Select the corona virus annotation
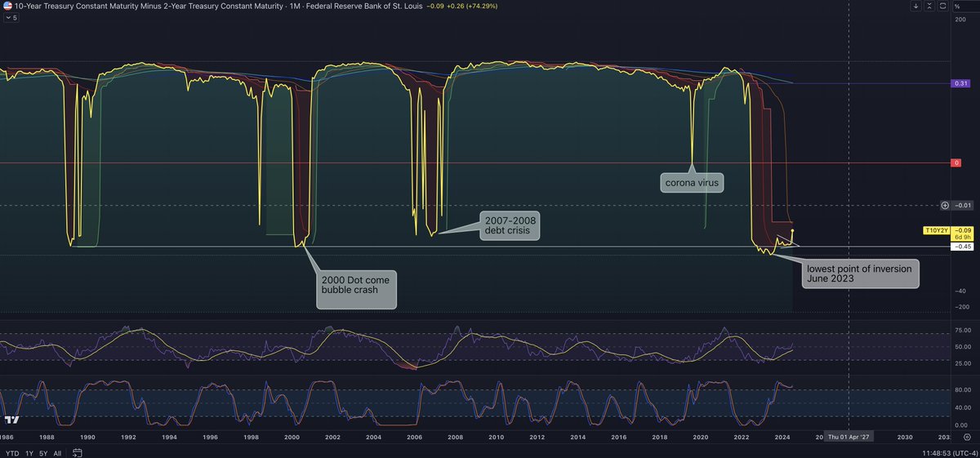This screenshot has height=458, width=980. point(692,182)
